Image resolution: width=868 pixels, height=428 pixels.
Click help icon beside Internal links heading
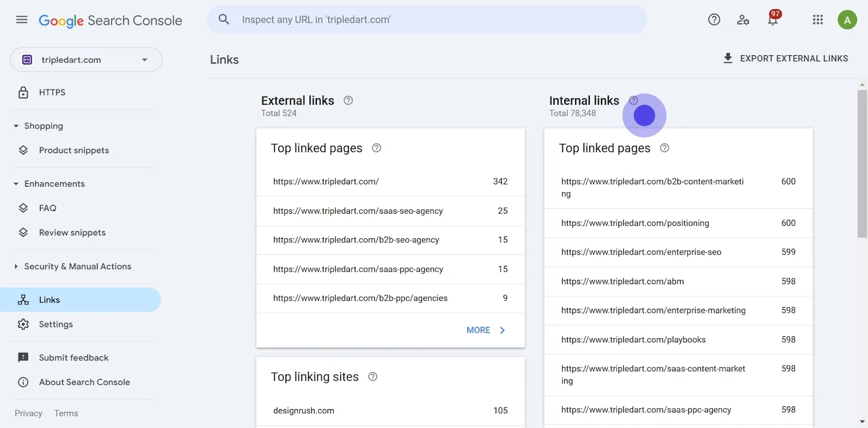coord(633,100)
